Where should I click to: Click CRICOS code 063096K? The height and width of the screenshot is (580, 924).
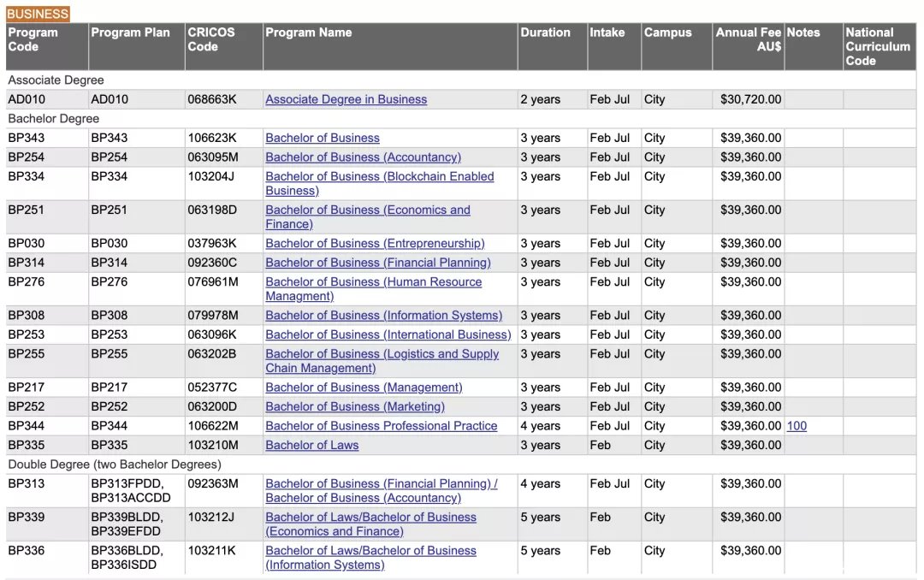click(211, 334)
